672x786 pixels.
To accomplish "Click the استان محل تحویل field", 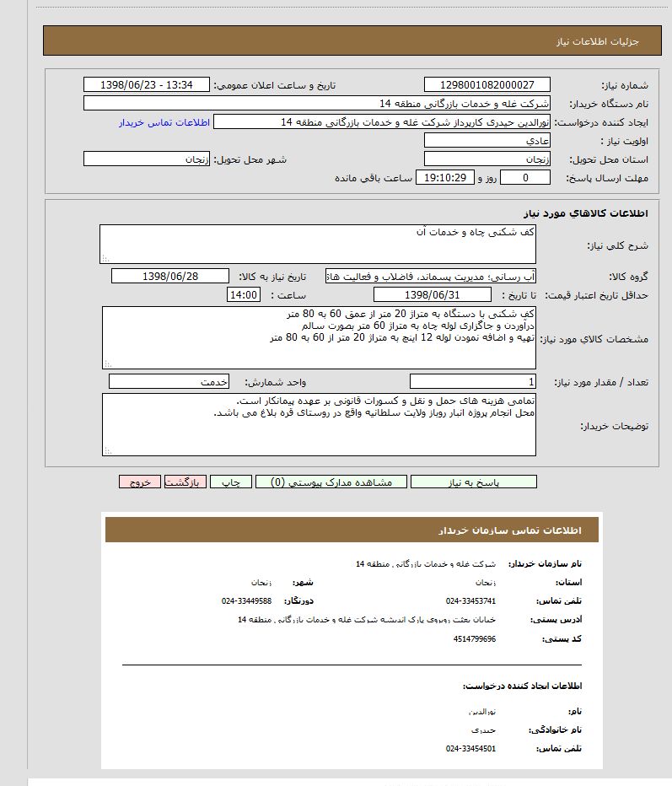I will [487, 159].
